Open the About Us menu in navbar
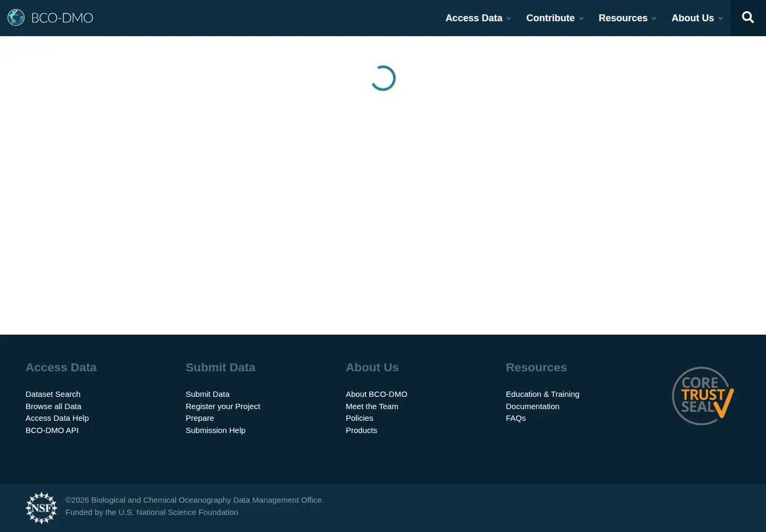The image size is (766, 532). pyautogui.click(x=693, y=18)
